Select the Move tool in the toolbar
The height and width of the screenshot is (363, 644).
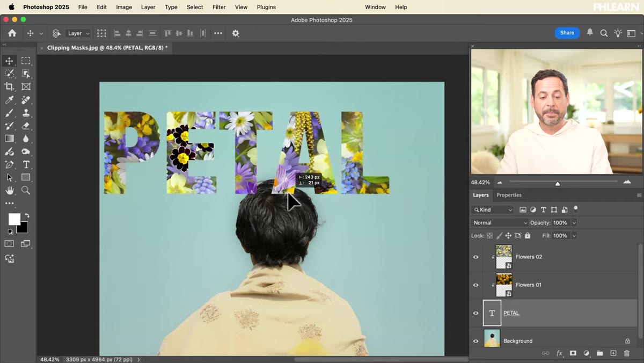9,61
